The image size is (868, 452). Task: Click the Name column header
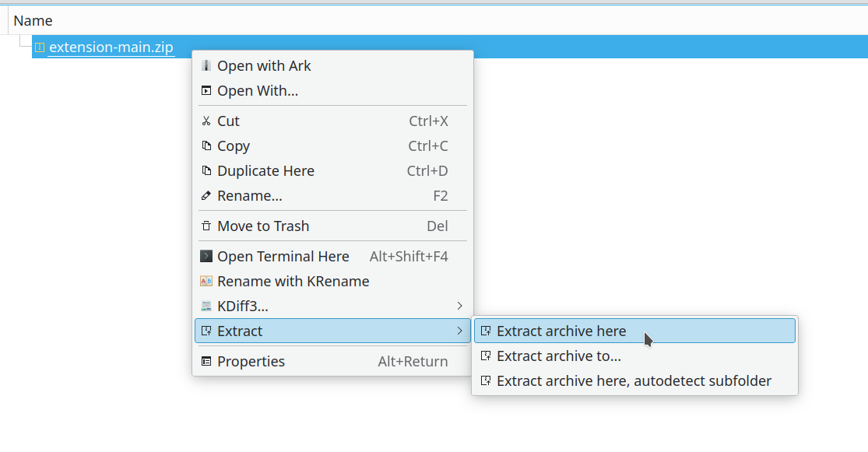click(x=33, y=21)
